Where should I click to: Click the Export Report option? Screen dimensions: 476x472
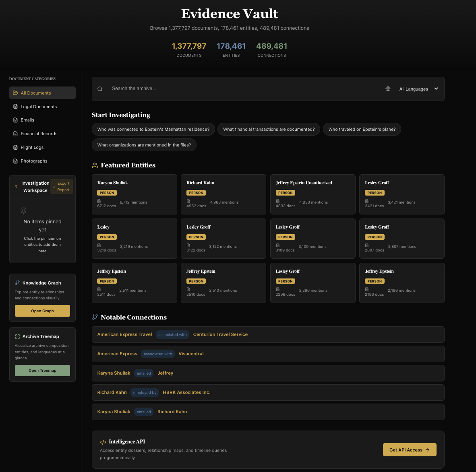point(62,186)
